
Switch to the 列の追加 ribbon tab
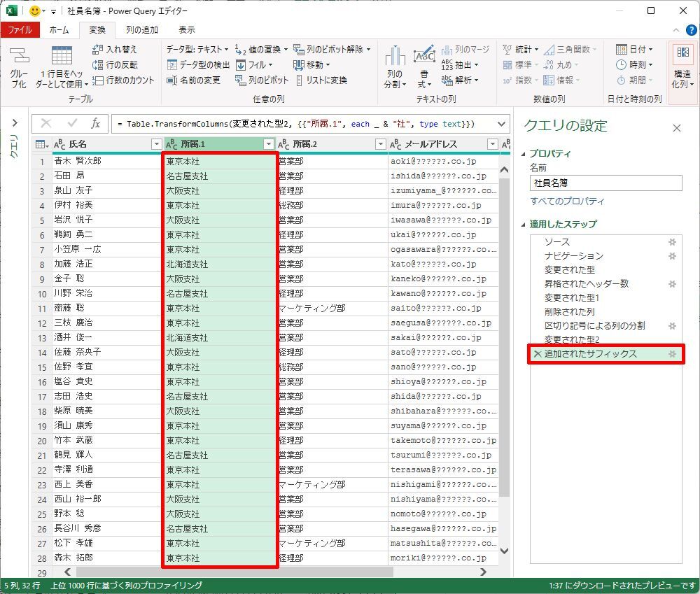pos(141,30)
